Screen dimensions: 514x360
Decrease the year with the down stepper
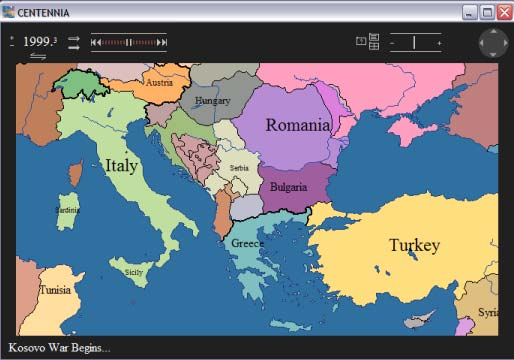point(12,45)
